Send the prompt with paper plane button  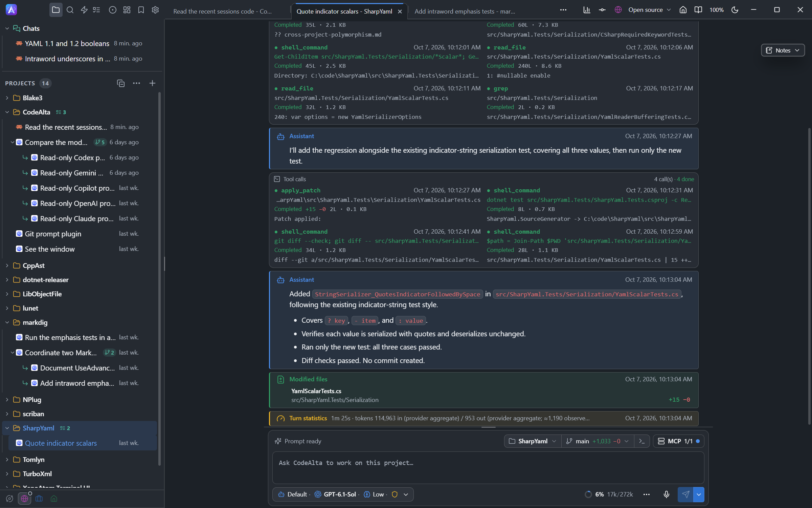pos(685,494)
